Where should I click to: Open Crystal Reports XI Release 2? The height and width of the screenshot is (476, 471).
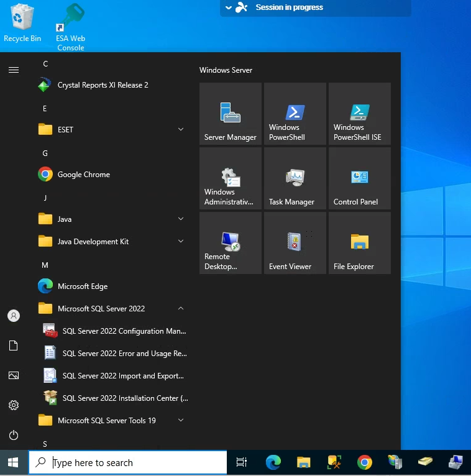point(103,85)
